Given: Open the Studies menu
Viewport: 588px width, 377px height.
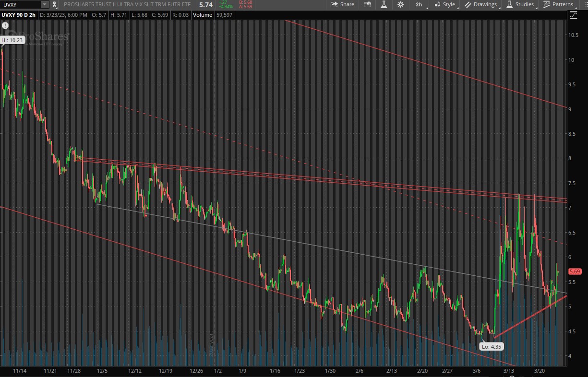Looking at the screenshot, I should pyautogui.click(x=520, y=4).
